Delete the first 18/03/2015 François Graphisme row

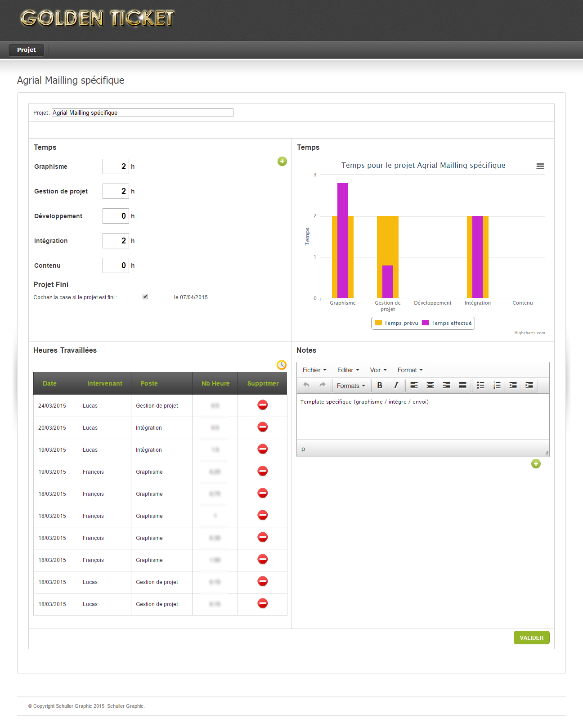pyautogui.click(x=263, y=493)
